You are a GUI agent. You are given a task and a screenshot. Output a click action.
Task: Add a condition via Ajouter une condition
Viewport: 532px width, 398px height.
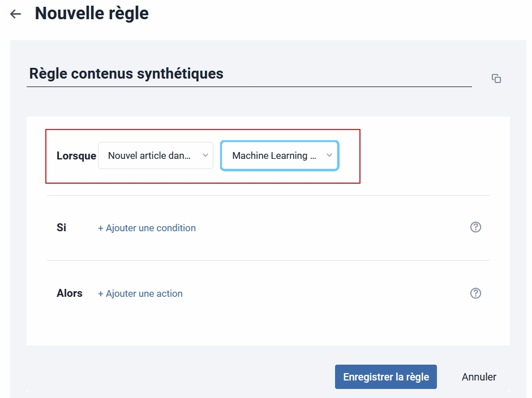(147, 228)
